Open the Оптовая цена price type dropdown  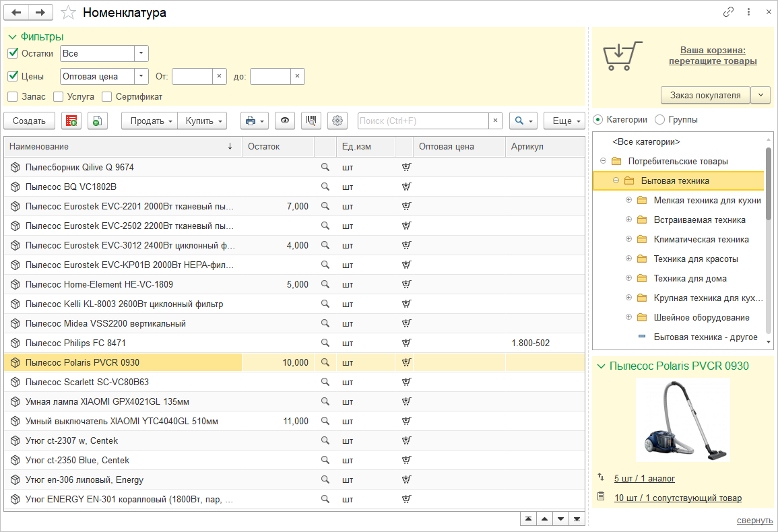(x=141, y=76)
